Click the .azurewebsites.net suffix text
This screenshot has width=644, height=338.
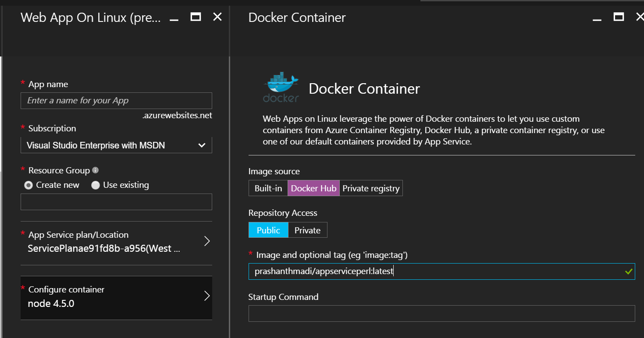coord(177,116)
